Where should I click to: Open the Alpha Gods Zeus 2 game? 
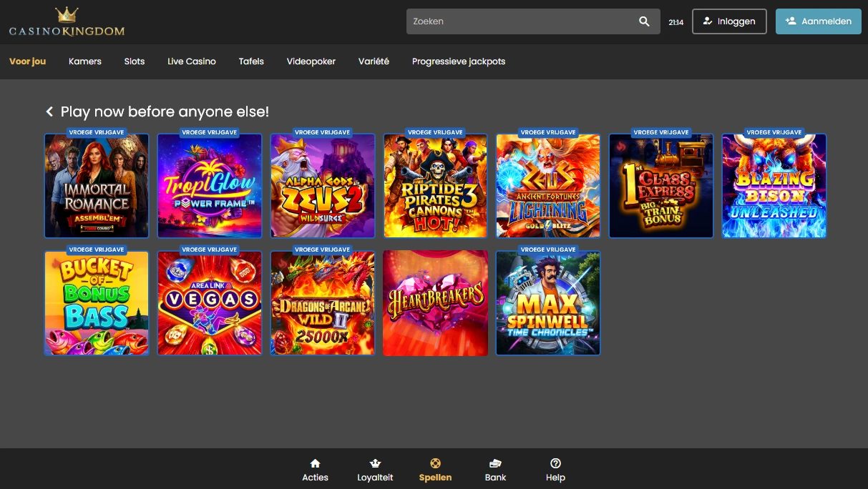(x=323, y=186)
